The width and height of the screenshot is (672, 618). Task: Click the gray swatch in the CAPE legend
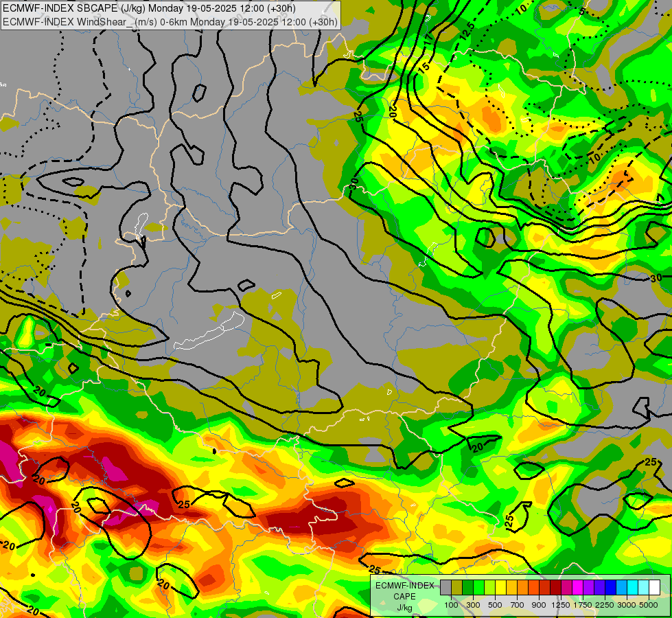(x=445, y=587)
